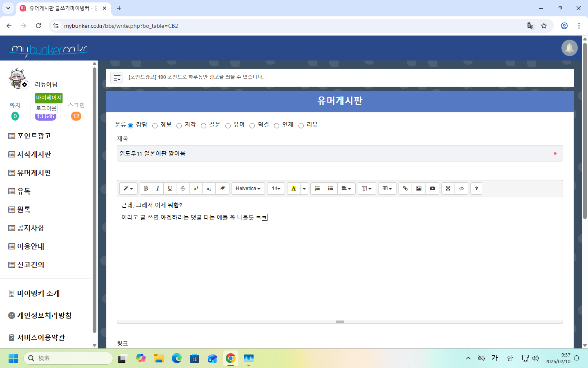588x368 pixels.
Task: Open the Helvetica font family dropdown
Action: coord(248,188)
